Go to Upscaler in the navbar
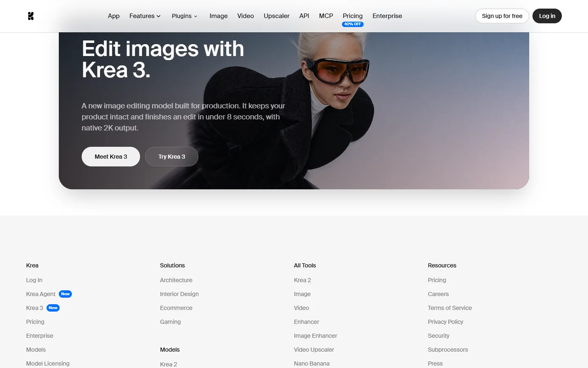588x368 pixels. (x=276, y=16)
